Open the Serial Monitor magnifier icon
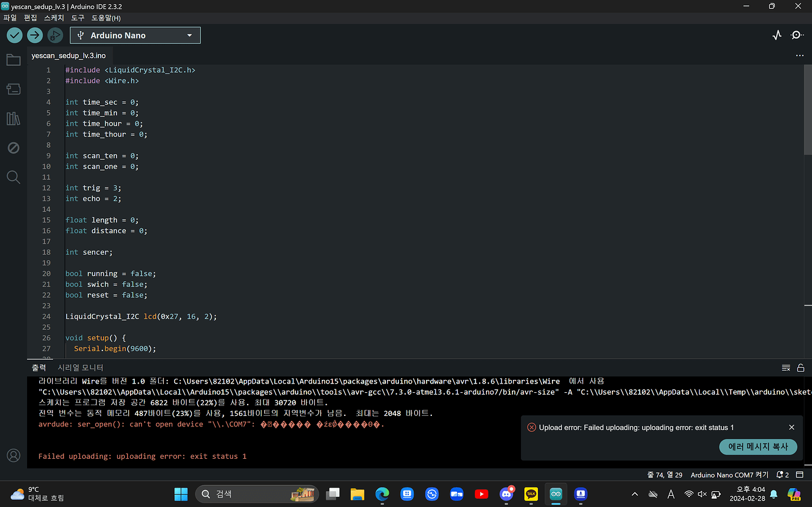Image resolution: width=812 pixels, height=507 pixels. tap(797, 35)
